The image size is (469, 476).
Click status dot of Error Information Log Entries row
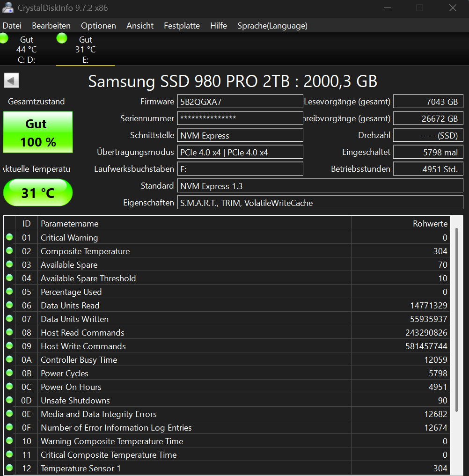(x=9, y=427)
